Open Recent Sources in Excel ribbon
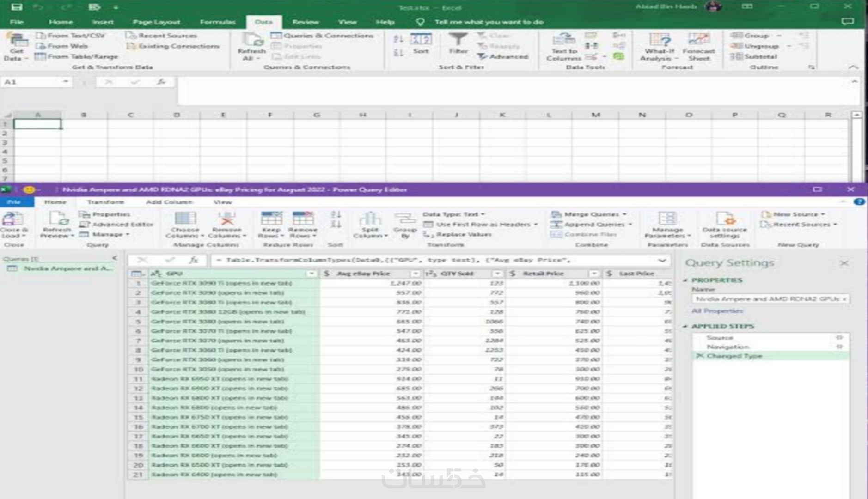This screenshot has height=499, width=868. pos(162,36)
